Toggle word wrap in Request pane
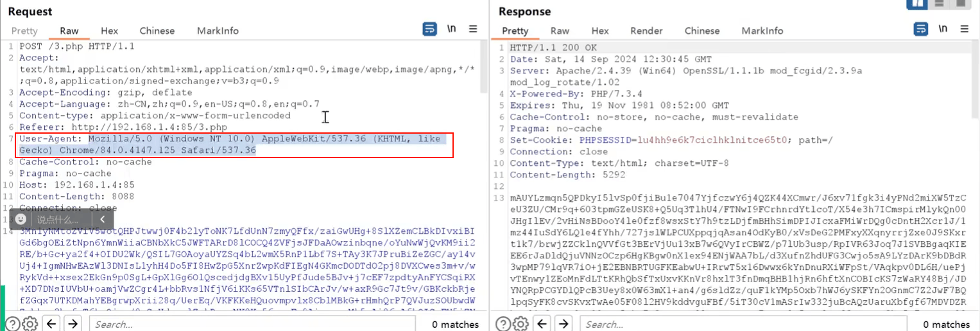Image resolution: width=980 pixels, height=331 pixels. click(429, 29)
